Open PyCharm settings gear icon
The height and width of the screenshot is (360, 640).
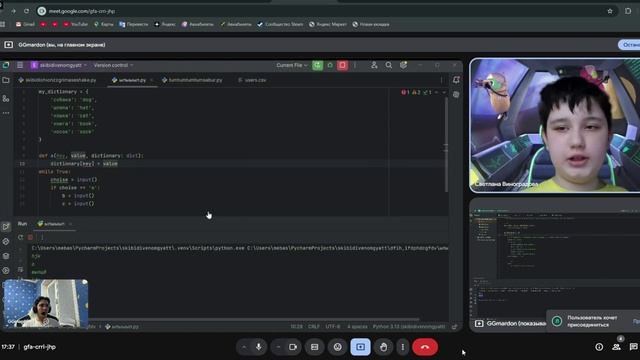click(403, 65)
